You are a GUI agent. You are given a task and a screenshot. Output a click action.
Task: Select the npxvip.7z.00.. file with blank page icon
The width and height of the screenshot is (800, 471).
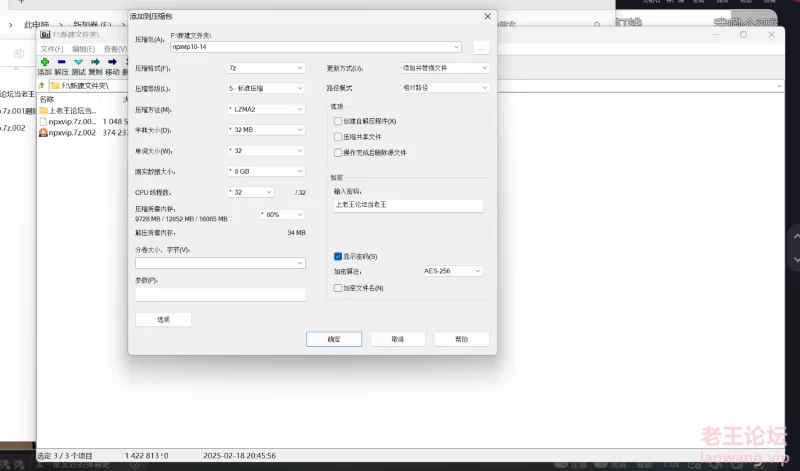tap(67, 121)
